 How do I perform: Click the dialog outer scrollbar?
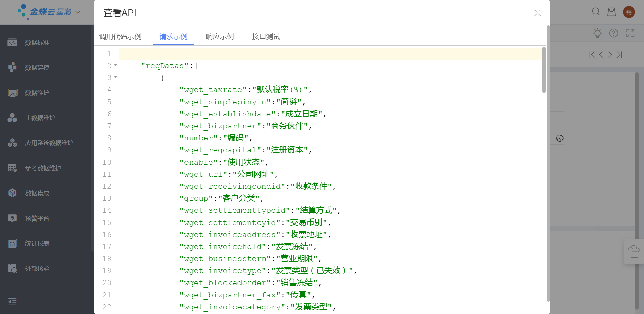pos(548,164)
